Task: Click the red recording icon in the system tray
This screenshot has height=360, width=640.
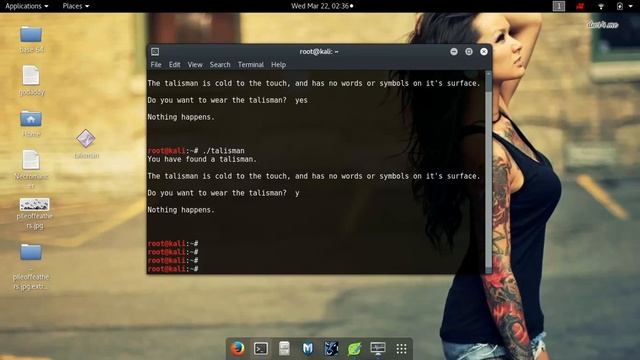Action: [580, 6]
